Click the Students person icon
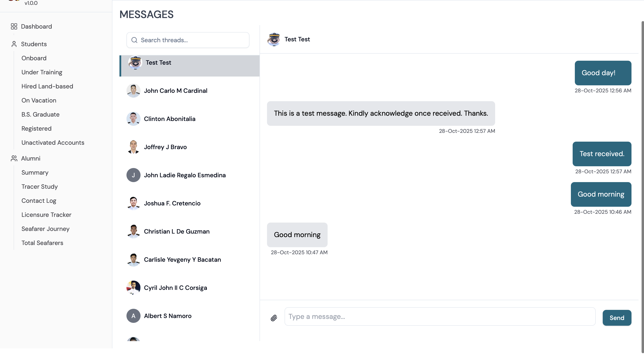The width and height of the screenshot is (644, 362). [14, 44]
